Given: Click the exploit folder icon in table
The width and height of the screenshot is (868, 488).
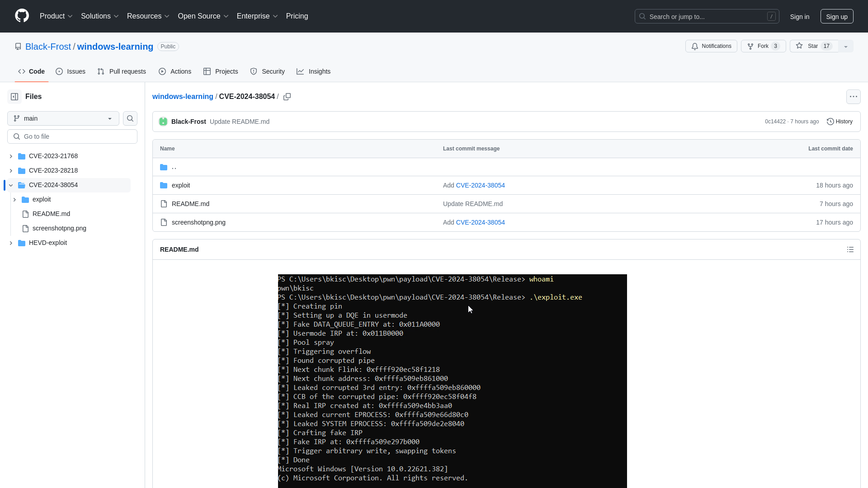Looking at the screenshot, I should tap(164, 185).
